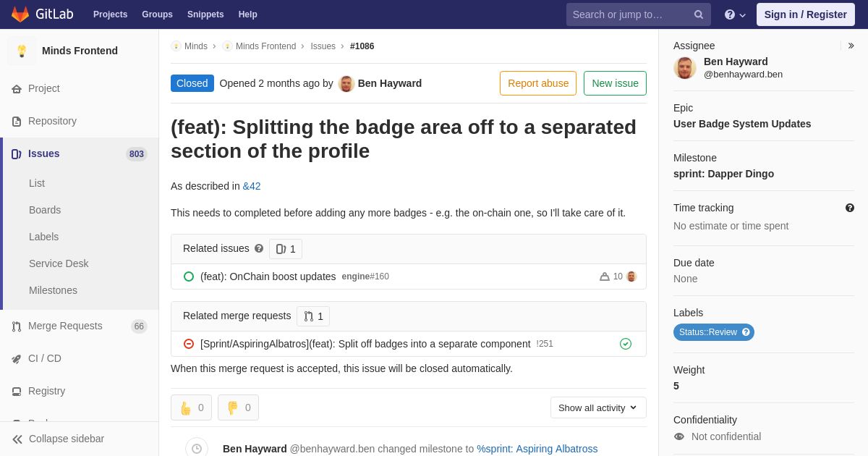Open the OnChain boost updates issue link
The height and width of the screenshot is (456, 868).
click(268, 276)
